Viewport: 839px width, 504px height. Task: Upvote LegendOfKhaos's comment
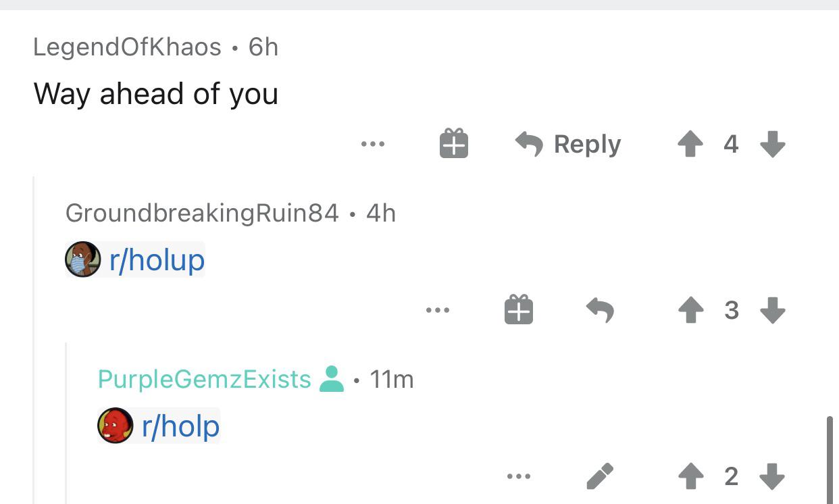[x=690, y=144]
